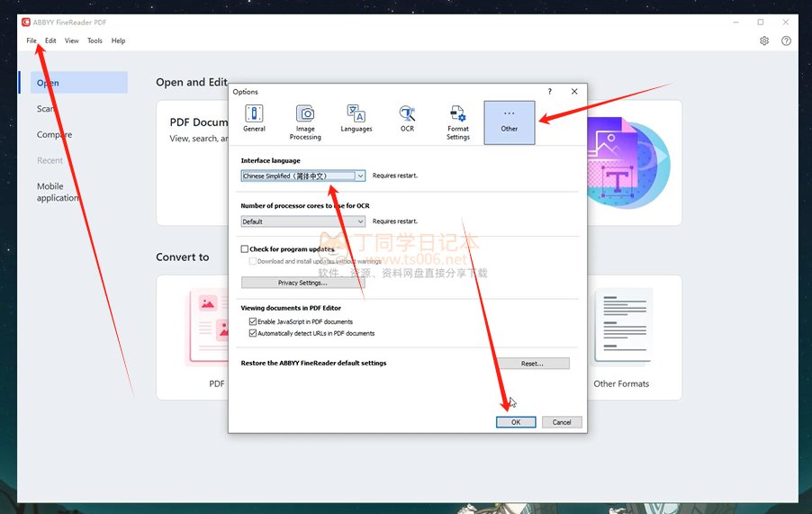
Task: Open the View menu
Action: (x=71, y=41)
